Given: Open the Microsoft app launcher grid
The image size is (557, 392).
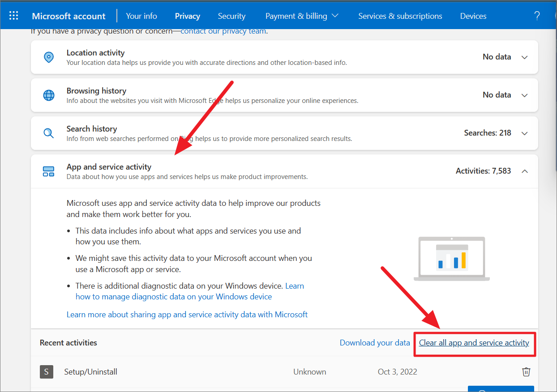Looking at the screenshot, I should pyautogui.click(x=13, y=15).
